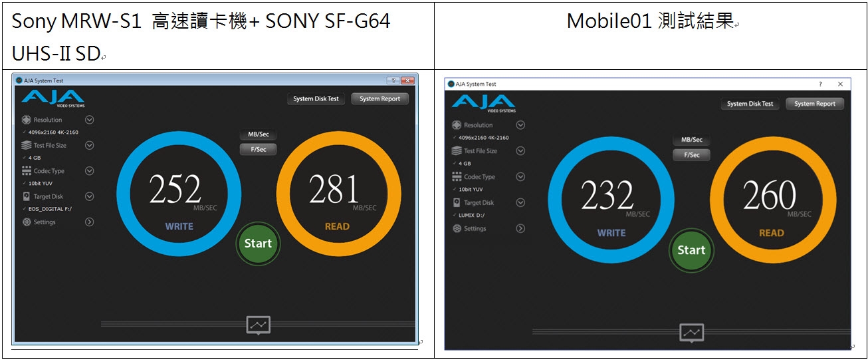
Task: Select 4096x2160 4K-2160 value in right window
Action: [x=484, y=138]
